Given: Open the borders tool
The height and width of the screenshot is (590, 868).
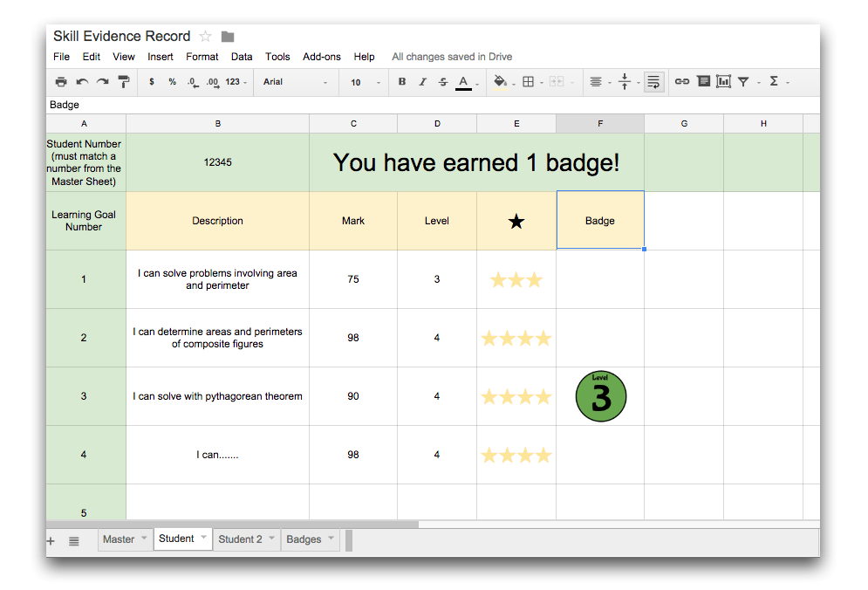Looking at the screenshot, I should pyautogui.click(x=528, y=82).
